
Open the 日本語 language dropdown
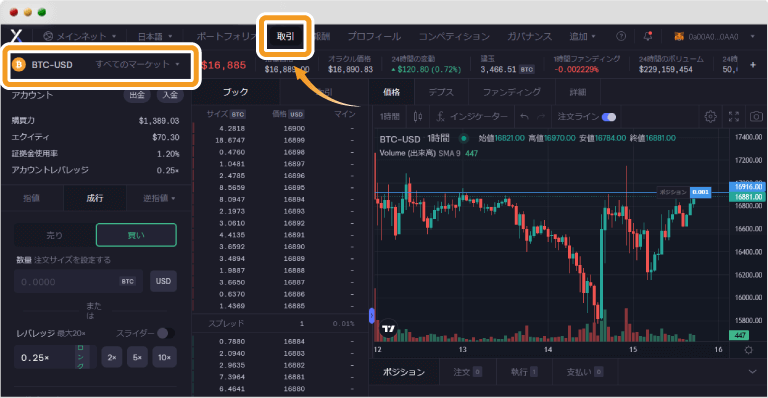click(x=155, y=36)
